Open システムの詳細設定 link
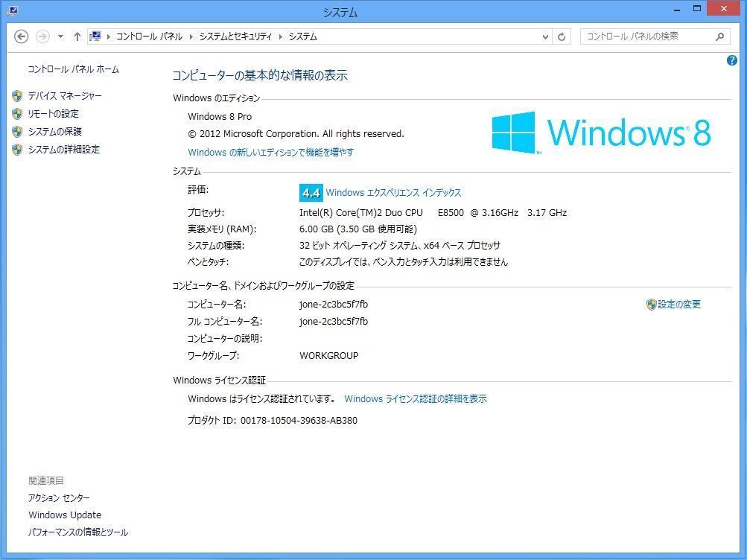The height and width of the screenshot is (560, 747). (64, 150)
